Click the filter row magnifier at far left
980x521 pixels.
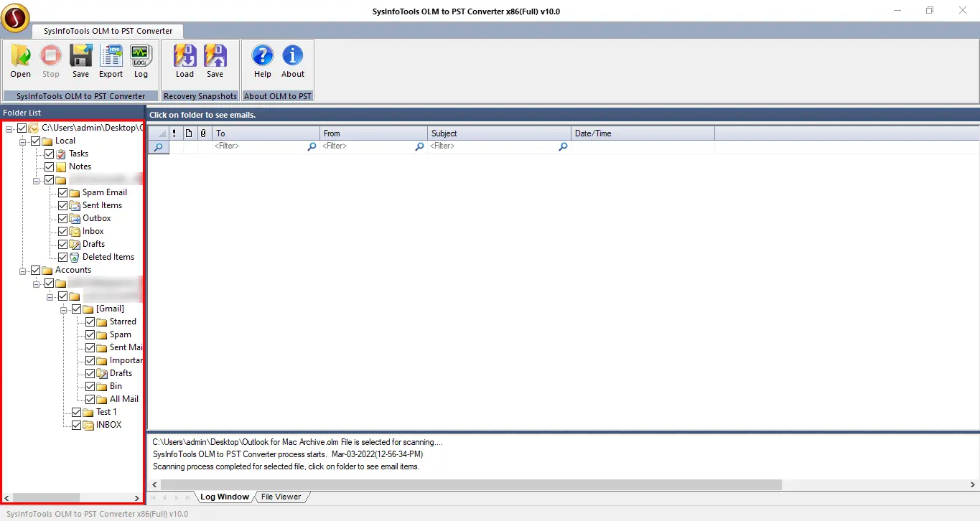(x=158, y=146)
